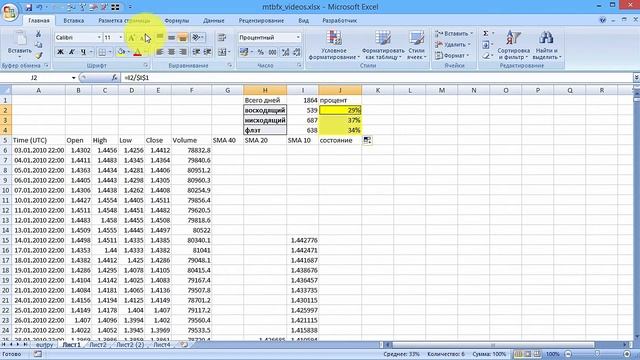Open Форматировать как таблицу gallery
The height and width of the screenshot is (360, 640).
pyautogui.click(x=383, y=45)
